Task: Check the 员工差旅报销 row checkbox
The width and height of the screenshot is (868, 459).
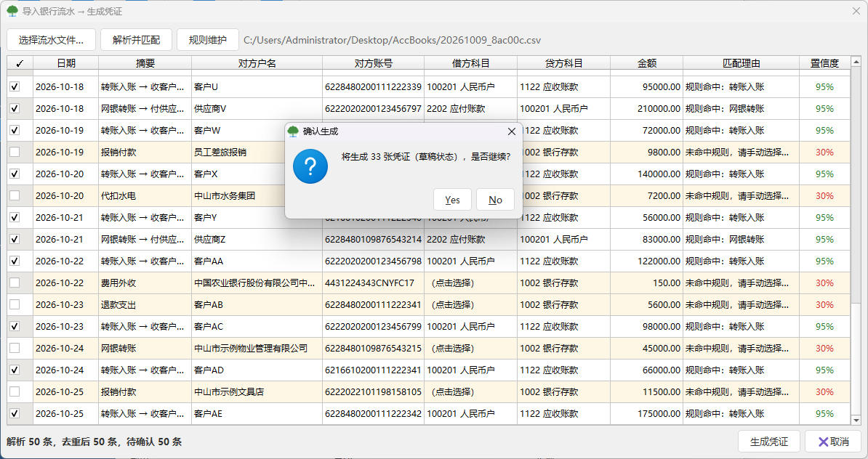Action: (15, 152)
